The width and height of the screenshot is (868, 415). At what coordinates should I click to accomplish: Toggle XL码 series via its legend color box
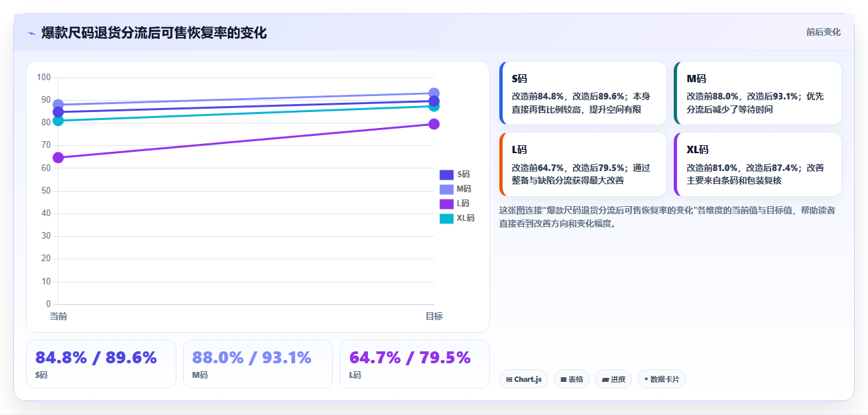click(446, 218)
